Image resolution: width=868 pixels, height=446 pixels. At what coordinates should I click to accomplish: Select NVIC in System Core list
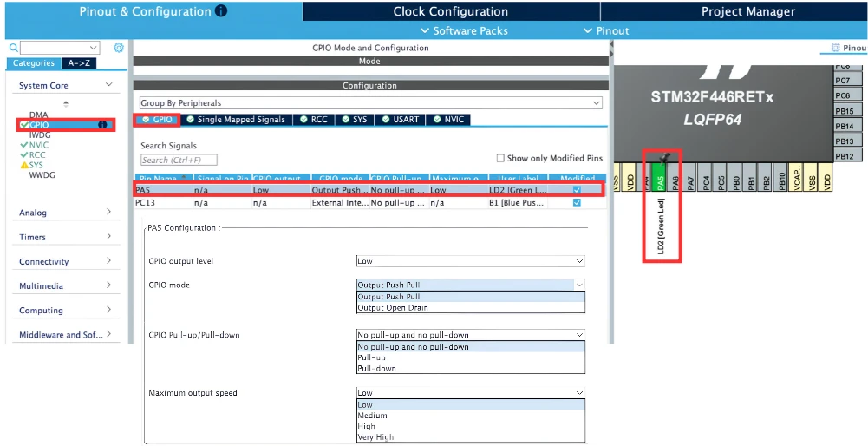39,145
